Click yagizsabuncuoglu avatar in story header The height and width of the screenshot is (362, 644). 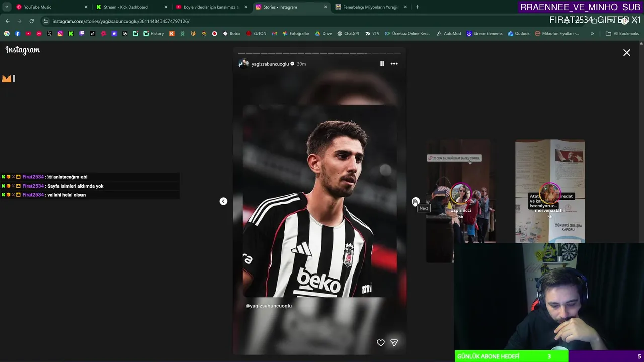244,64
